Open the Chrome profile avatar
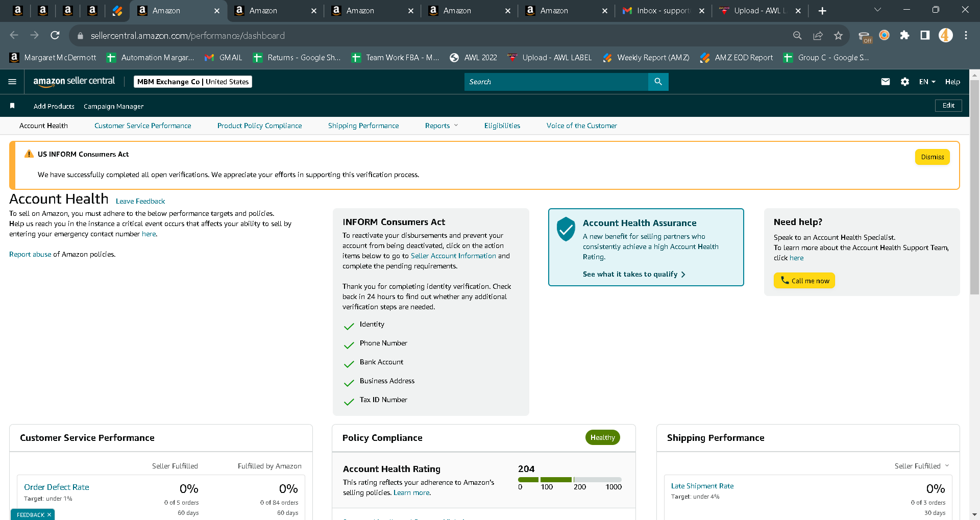This screenshot has width=980, height=520. click(x=945, y=35)
